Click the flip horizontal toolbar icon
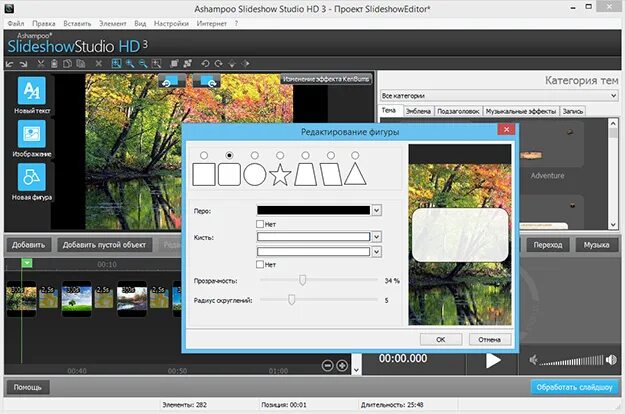 pos(246,63)
